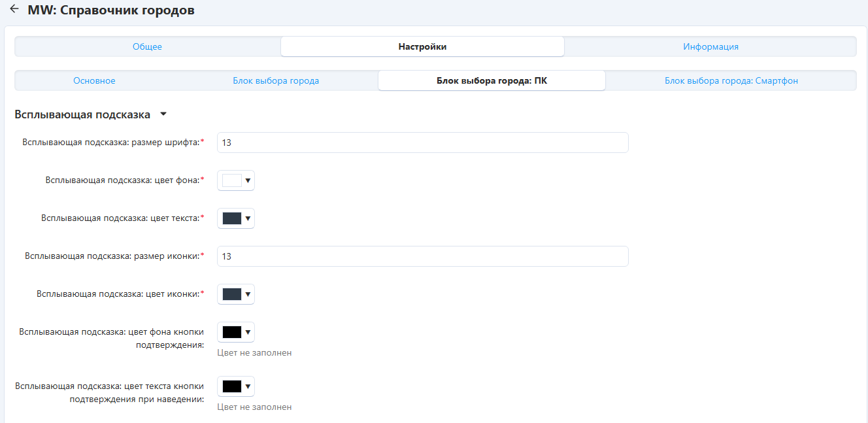Select the Блок выбора города: ПК sub-tab
Screen dimensions: 868x423
tap(492, 80)
